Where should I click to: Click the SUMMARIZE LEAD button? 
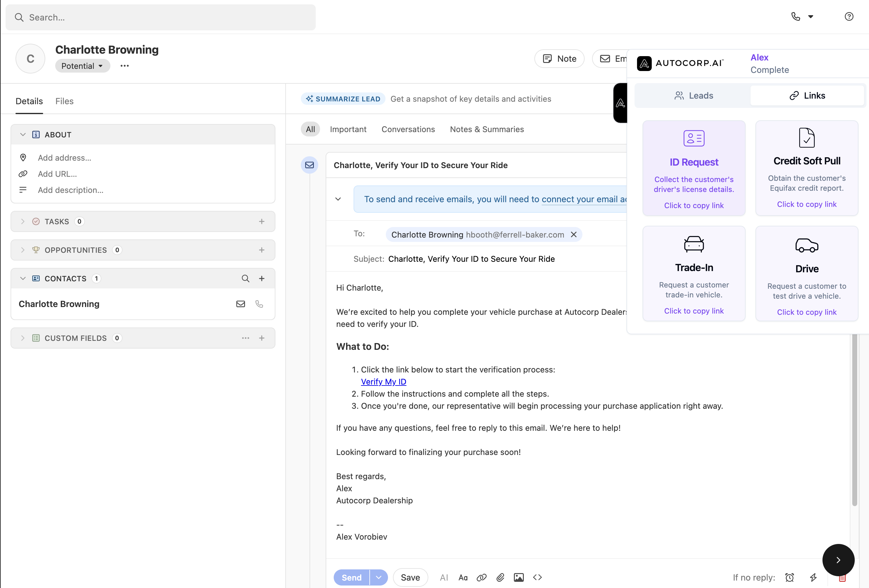[x=343, y=99]
